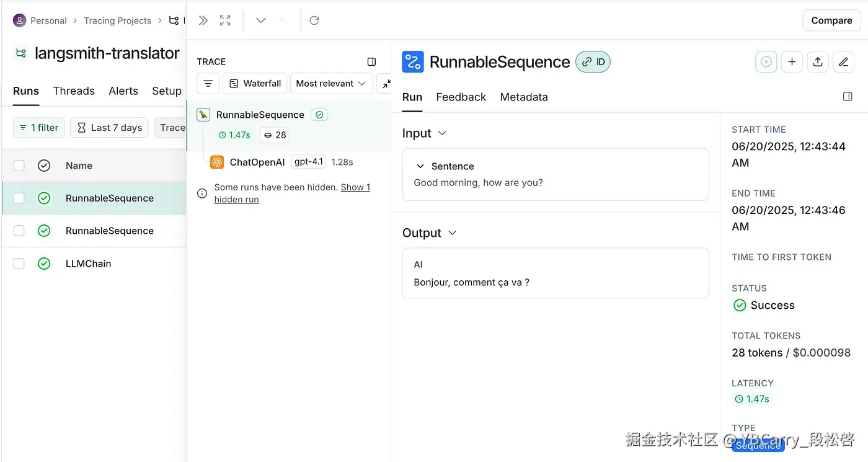Check the second RunnableSequence row checkbox
The image size is (868, 462).
pyautogui.click(x=19, y=231)
